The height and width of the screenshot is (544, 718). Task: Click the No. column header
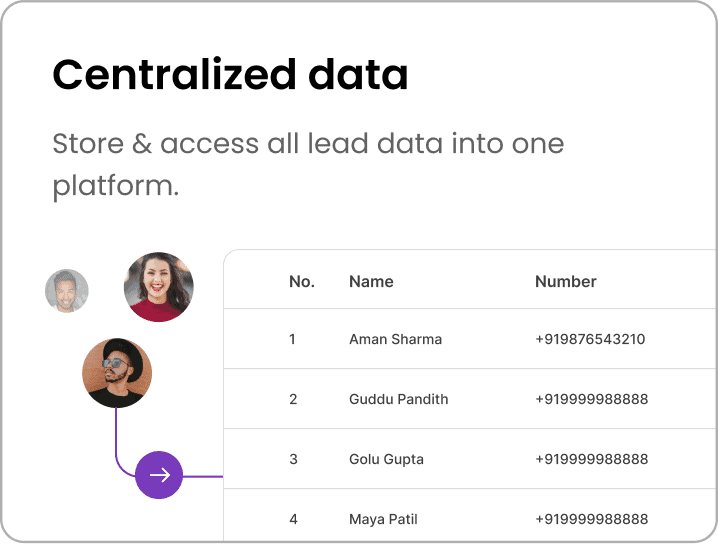(302, 282)
